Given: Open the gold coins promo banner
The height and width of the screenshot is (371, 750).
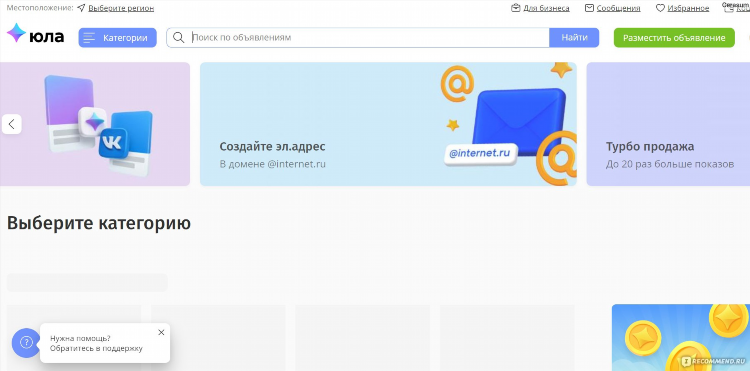Looking at the screenshot, I should 681,338.
